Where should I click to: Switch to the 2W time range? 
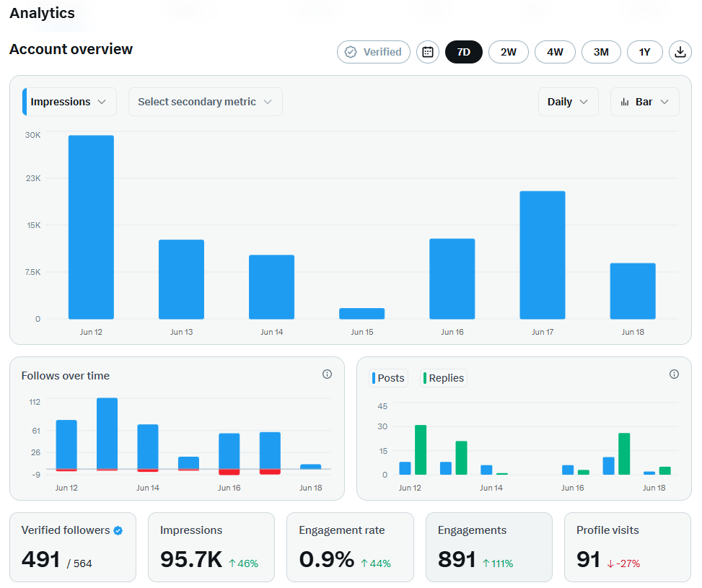508,52
